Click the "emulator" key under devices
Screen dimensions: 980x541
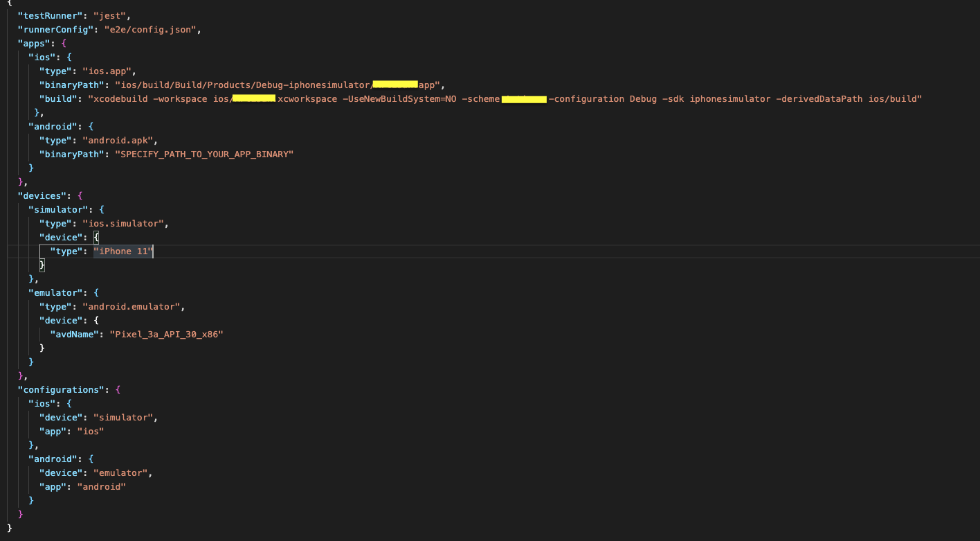[x=55, y=292]
